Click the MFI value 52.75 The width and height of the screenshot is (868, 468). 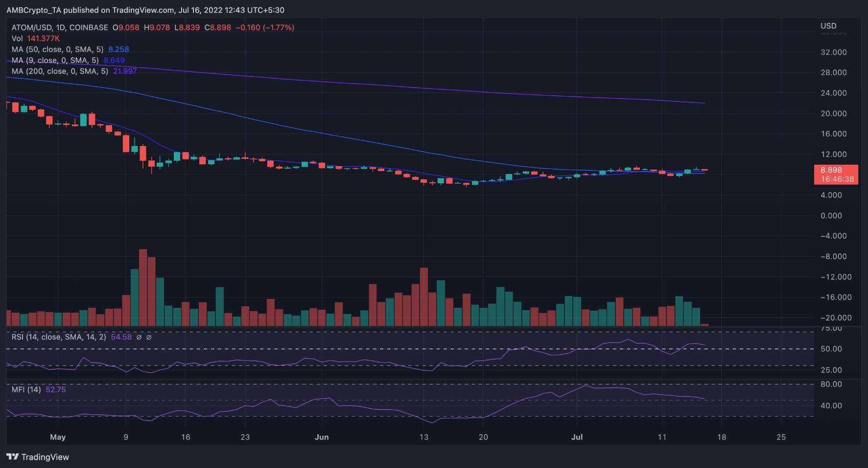click(x=55, y=390)
